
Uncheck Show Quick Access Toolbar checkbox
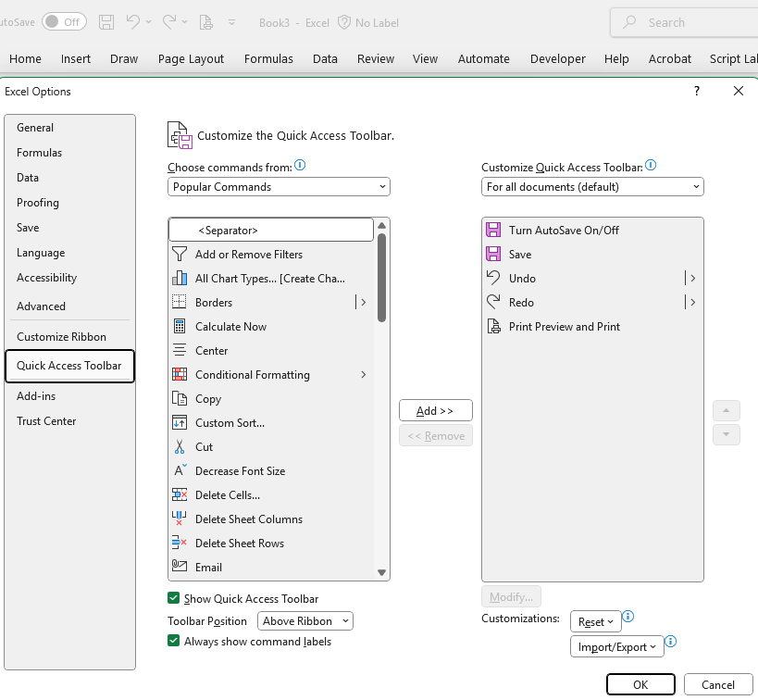174,599
